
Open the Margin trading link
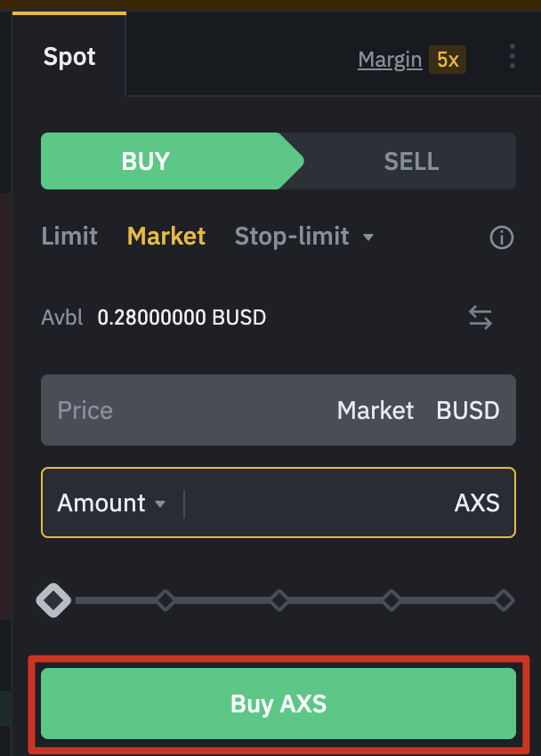click(390, 60)
